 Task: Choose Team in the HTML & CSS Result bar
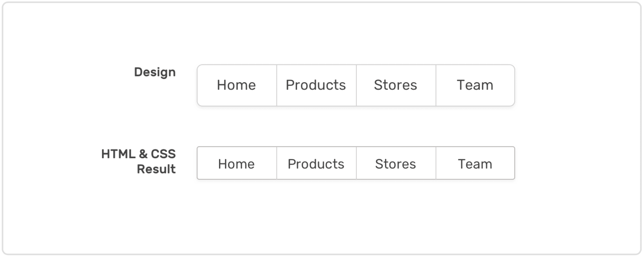click(475, 164)
